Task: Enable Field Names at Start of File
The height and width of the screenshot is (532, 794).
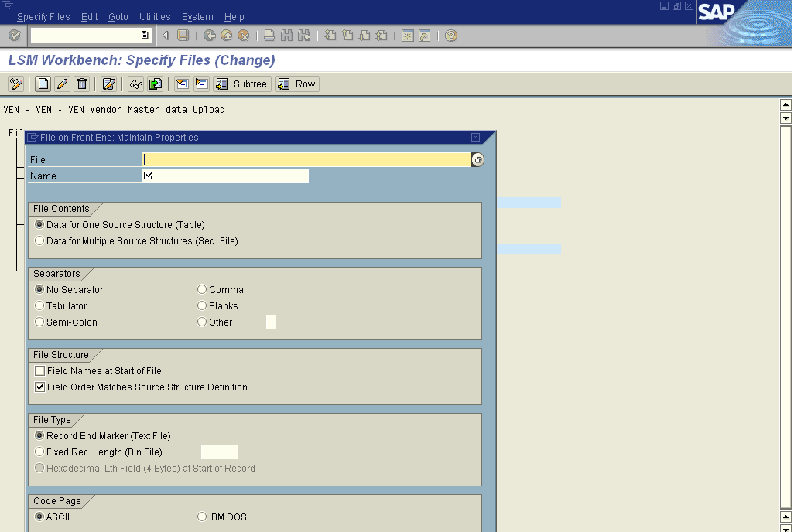Action: pos(40,371)
